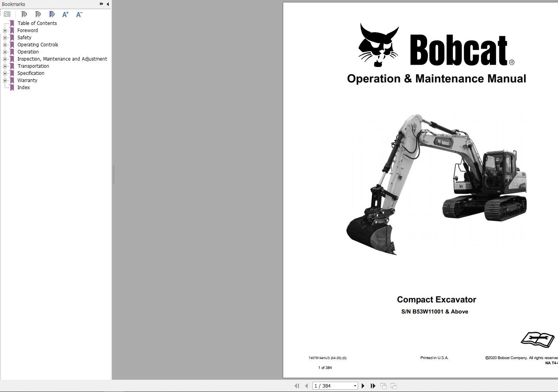The width and height of the screenshot is (558, 392).
Task: Jump to the Index bookmark
Action: coord(23,88)
